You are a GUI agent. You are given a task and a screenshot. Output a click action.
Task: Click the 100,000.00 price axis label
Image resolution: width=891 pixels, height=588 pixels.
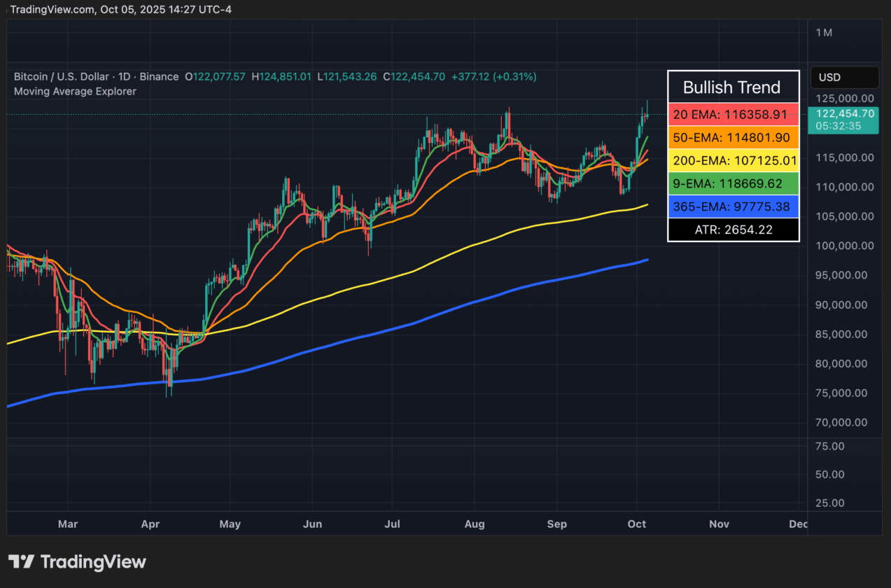[844, 246]
